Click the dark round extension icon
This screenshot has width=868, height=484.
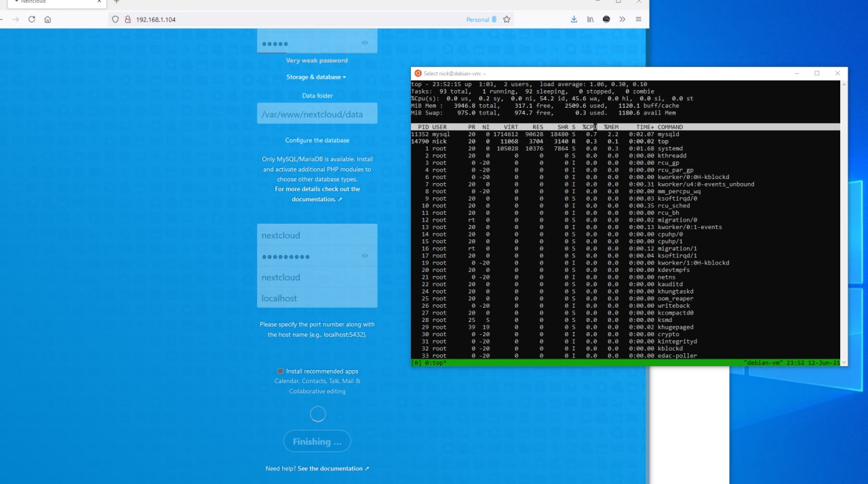point(606,20)
